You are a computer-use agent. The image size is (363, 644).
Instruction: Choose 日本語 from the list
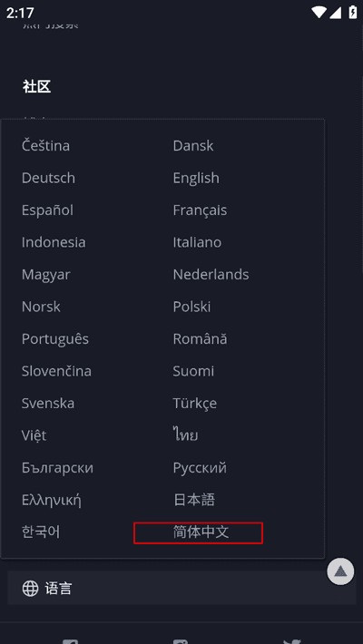(193, 501)
